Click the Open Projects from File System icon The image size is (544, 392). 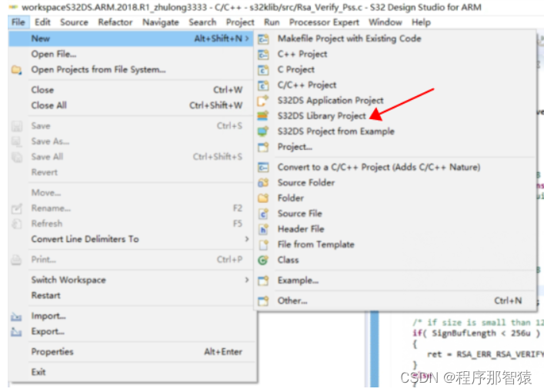16,70
